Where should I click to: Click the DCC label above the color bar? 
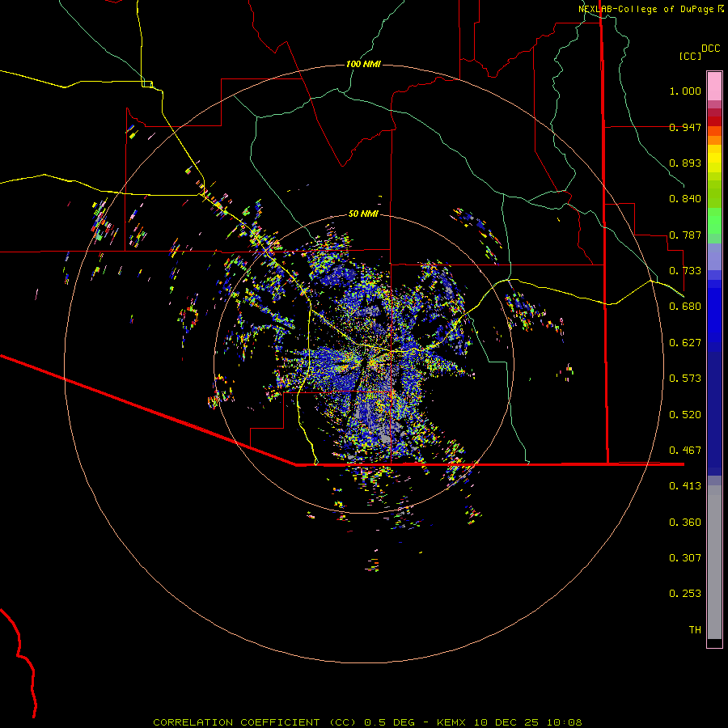click(x=710, y=49)
